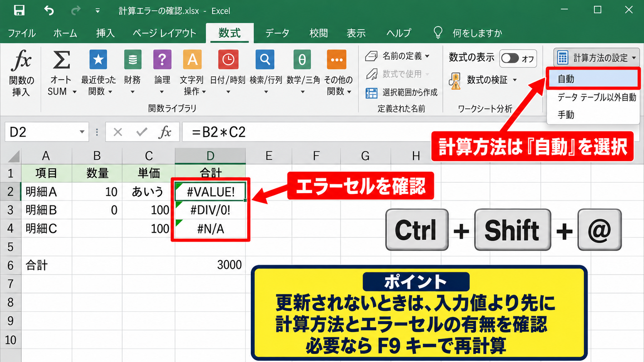Viewport: 644px width, 362px height.
Task: Switch to the データ tab
Action: click(x=277, y=33)
